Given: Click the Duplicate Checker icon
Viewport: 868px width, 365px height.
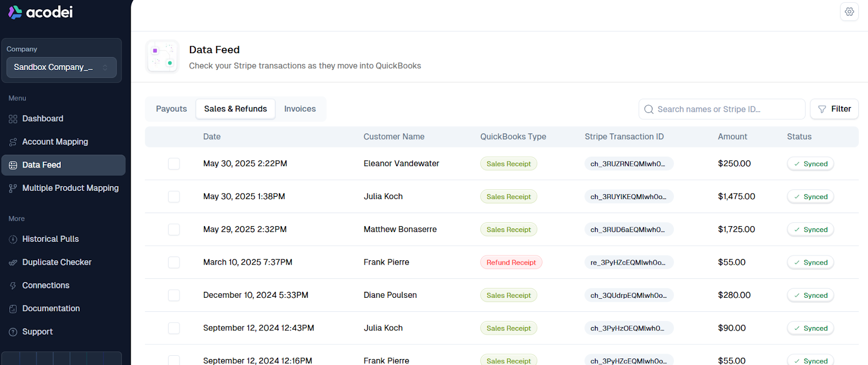Looking at the screenshot, I should click(x=13, y=262).
